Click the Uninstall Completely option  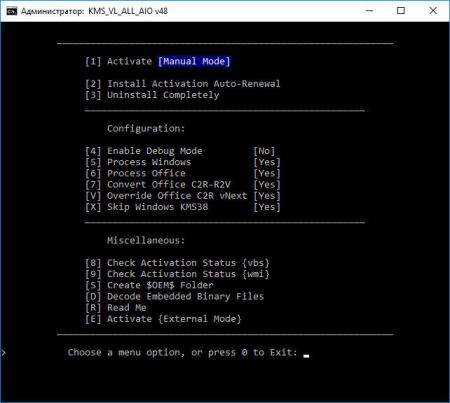click(152, 95)
